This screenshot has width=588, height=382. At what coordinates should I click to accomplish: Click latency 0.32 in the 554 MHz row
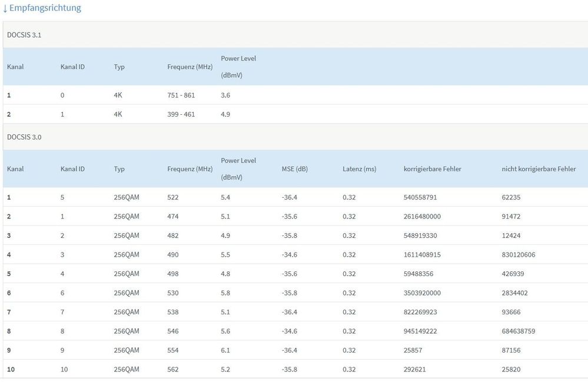(349, 350)
